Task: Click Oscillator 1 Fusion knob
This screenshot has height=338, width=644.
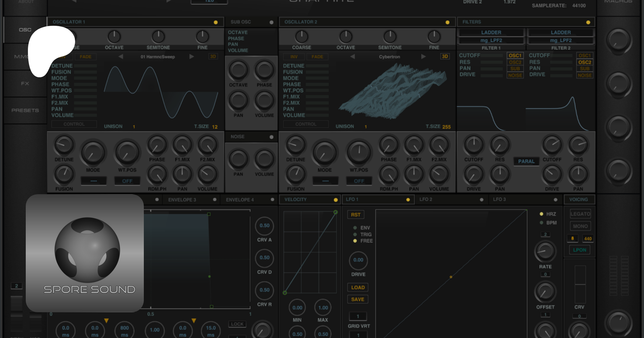Action: (x=64, y=175)
